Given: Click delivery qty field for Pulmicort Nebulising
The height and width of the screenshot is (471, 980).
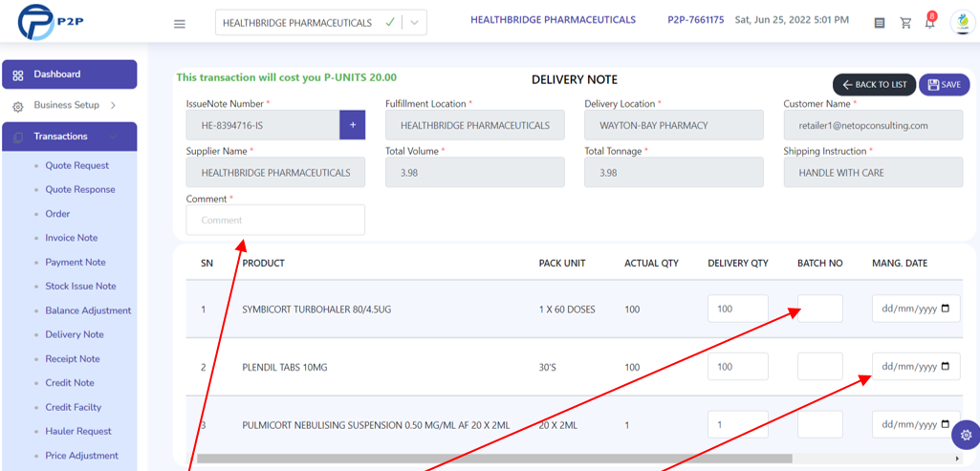Looking at the screenshot, I should [738, 424].
